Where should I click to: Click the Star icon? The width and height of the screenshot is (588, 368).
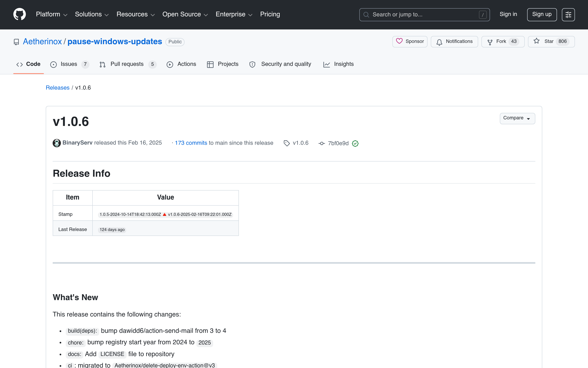tap(537, 41)
